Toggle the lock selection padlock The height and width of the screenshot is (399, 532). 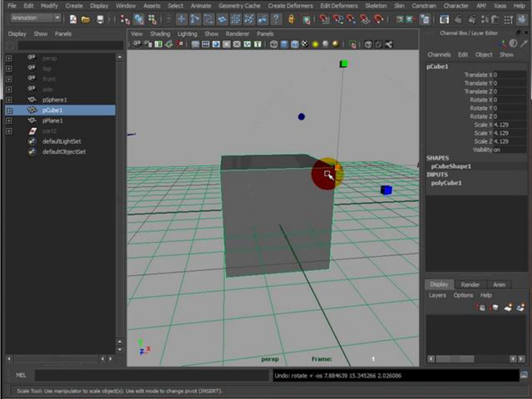point(291,19)
